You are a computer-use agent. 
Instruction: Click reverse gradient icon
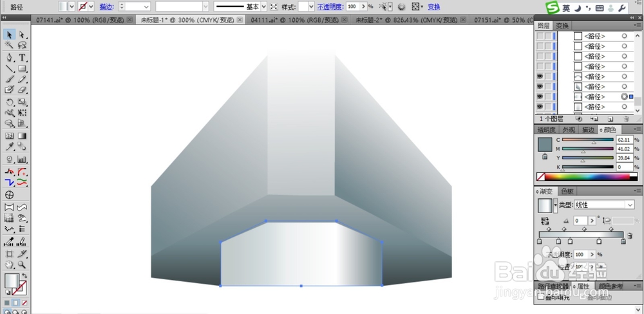point(545,221)
